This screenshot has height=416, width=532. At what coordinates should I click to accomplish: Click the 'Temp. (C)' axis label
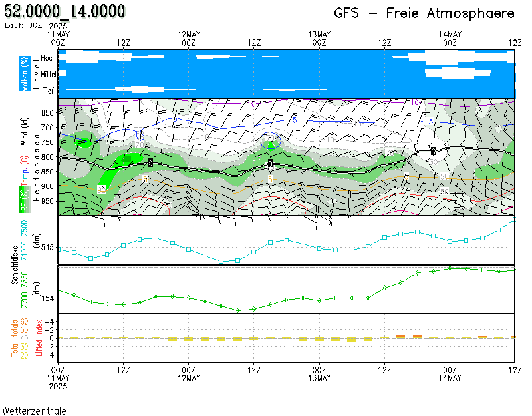click(x=25, y=171)
